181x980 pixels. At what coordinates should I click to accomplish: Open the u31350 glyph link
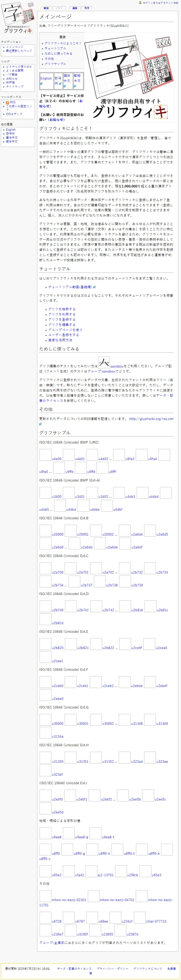57,762
